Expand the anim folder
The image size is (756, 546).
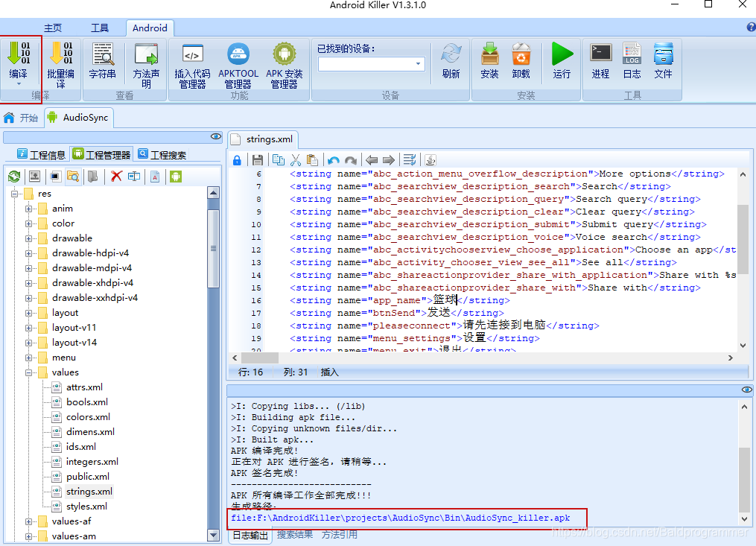click(28, 209)
